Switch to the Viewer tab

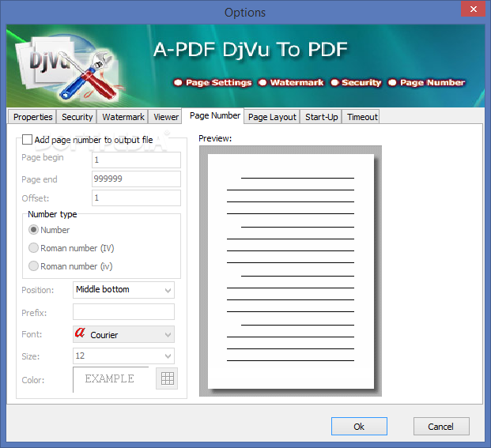click(x=166, y=117)
